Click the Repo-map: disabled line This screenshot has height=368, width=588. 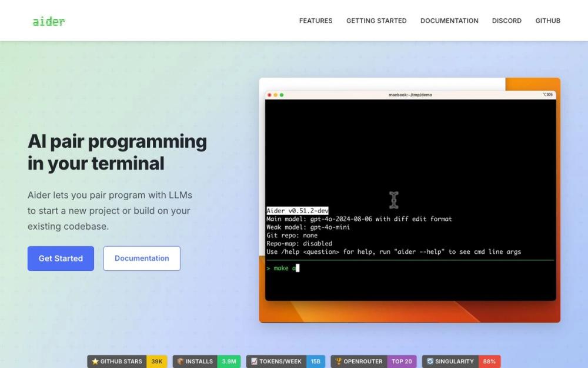tap(299, 244)
